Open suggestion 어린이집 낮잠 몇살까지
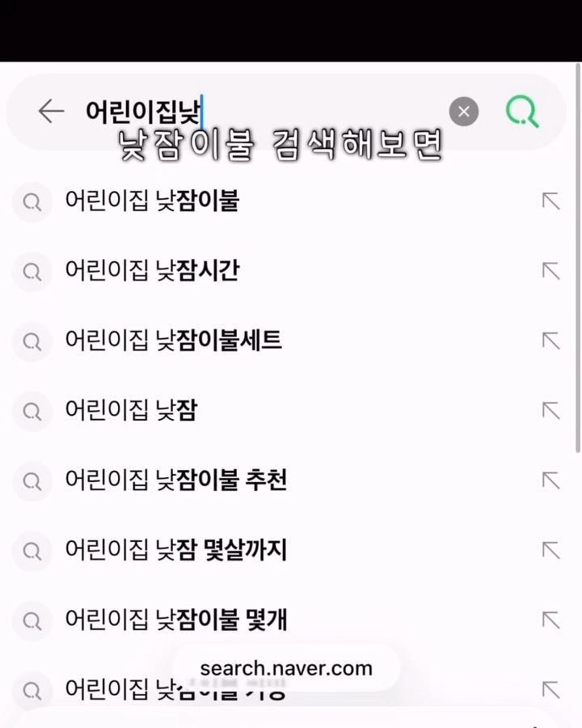582x728 pixels. tap(175, 551)
